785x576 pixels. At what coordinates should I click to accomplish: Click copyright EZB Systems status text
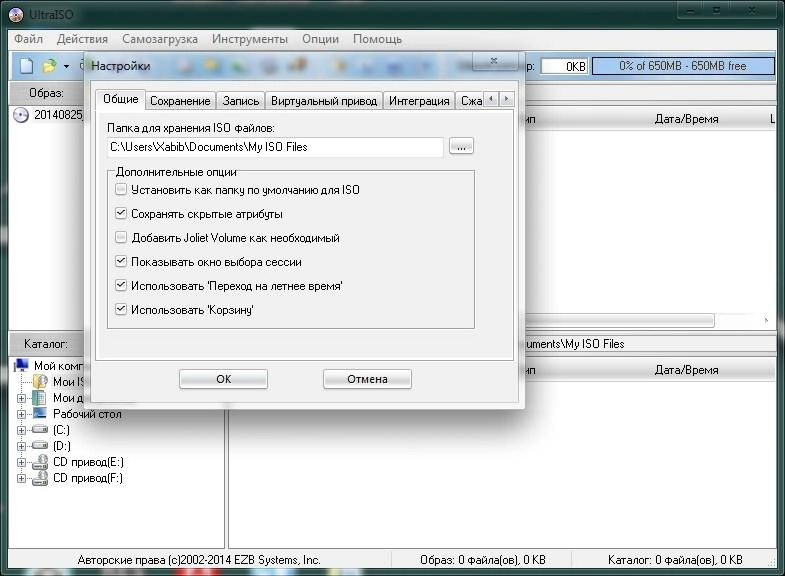(x=199, y=559)
